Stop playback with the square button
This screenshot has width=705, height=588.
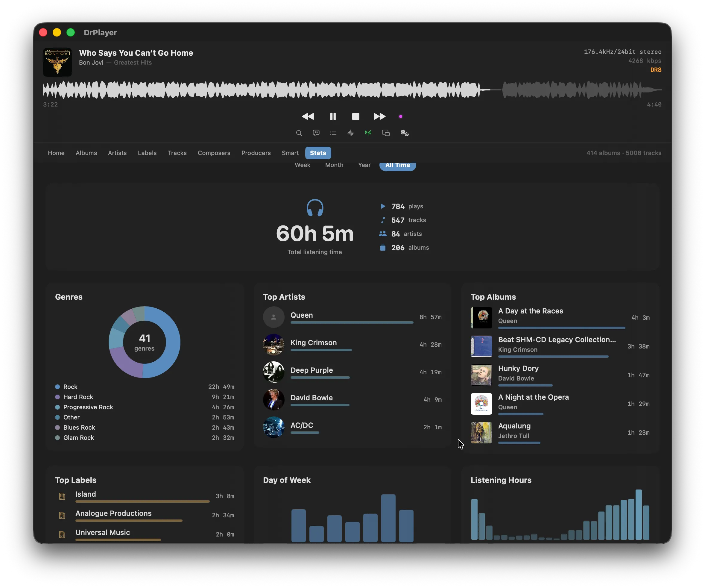pos(355,116)
